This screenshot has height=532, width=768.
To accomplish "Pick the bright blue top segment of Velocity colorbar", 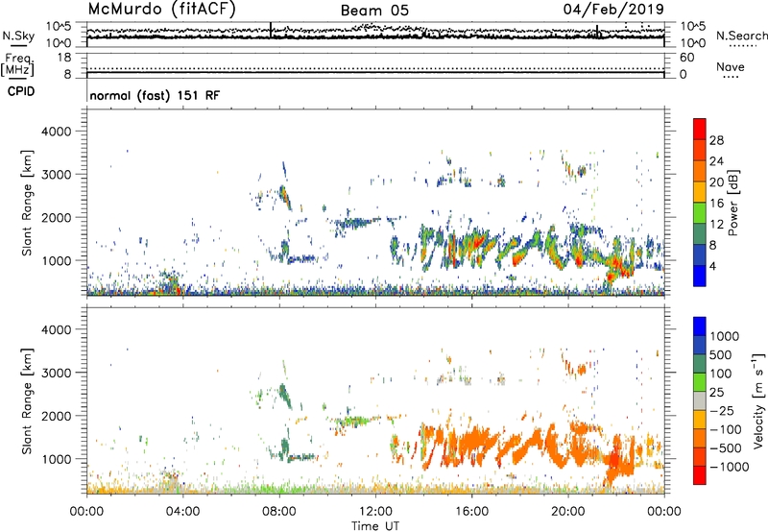I will coord(700,326).
